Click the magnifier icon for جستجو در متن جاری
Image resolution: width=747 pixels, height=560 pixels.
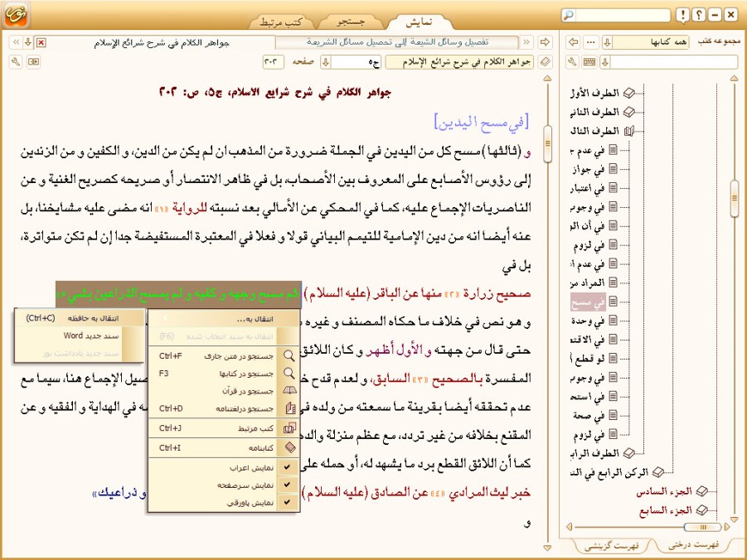tap(289, 355)
